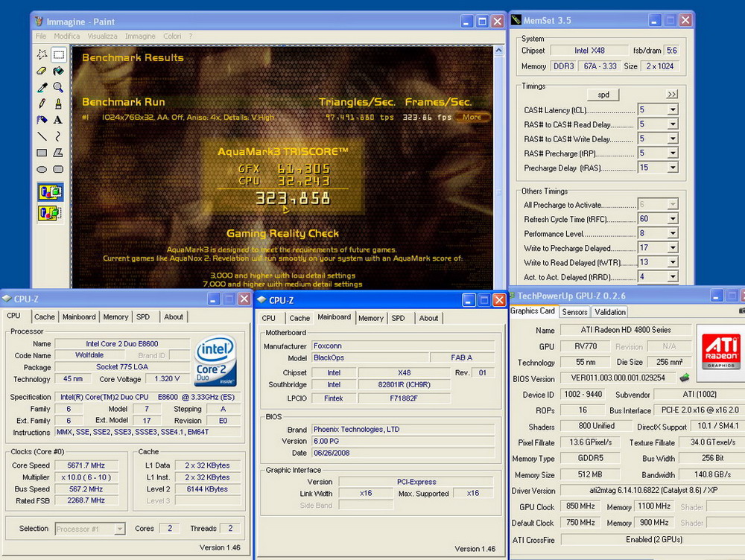Image resolution: width=745 pixels, height=560 pixels.
Task: Select the Pencil tool in Paint
Action: point(42,104)
